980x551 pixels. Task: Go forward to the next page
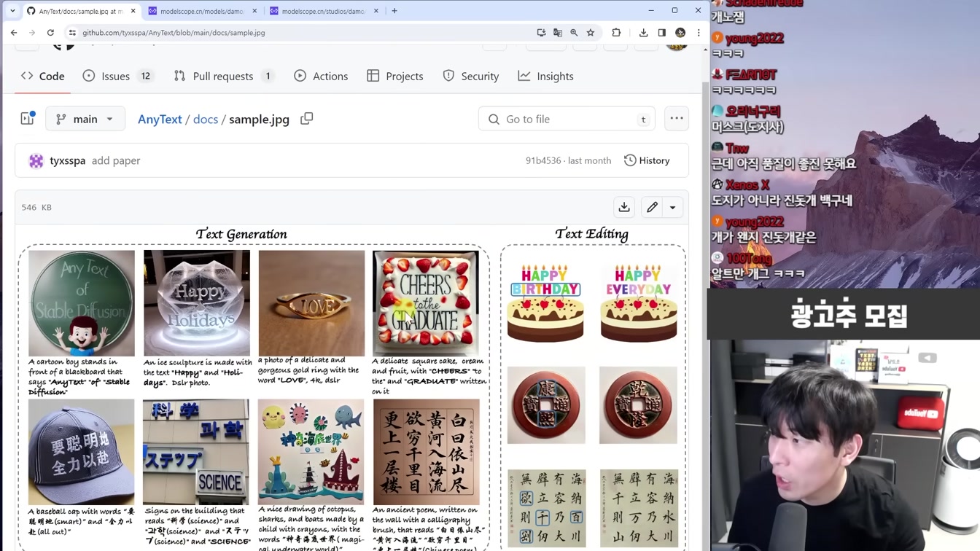pos(32,33)
